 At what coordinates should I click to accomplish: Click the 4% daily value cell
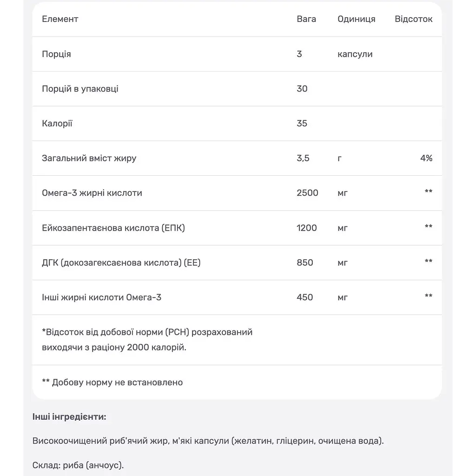click(426, 158)
